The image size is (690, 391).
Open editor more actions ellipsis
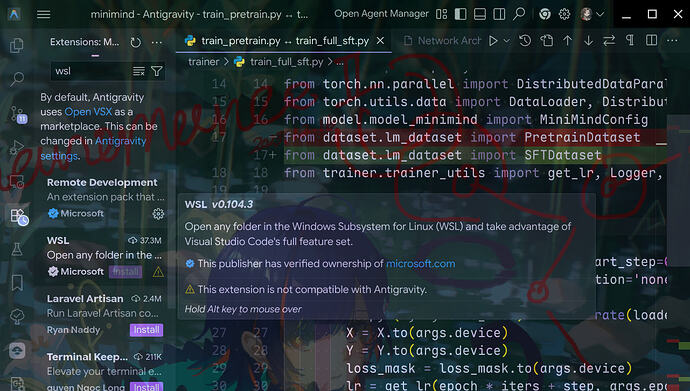tap(672, 41)
